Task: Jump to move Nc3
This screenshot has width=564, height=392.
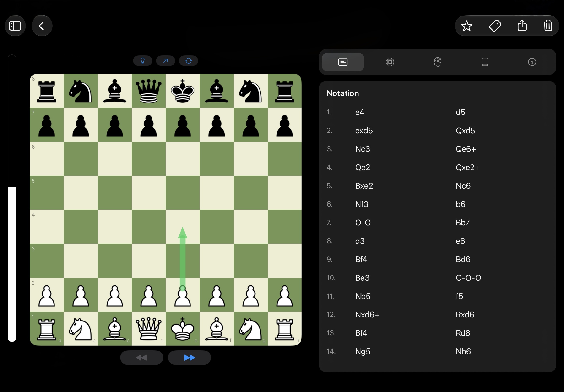Action: click(362, 149)
